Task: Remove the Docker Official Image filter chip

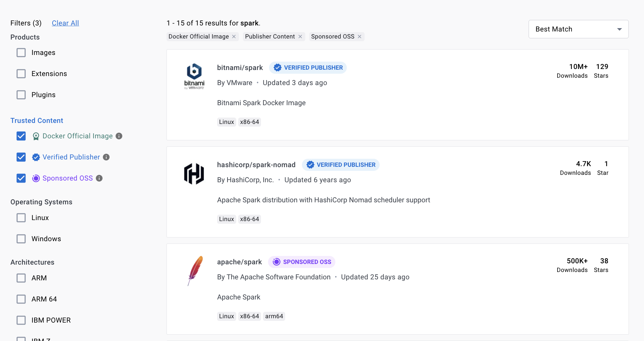Action: 234,37
